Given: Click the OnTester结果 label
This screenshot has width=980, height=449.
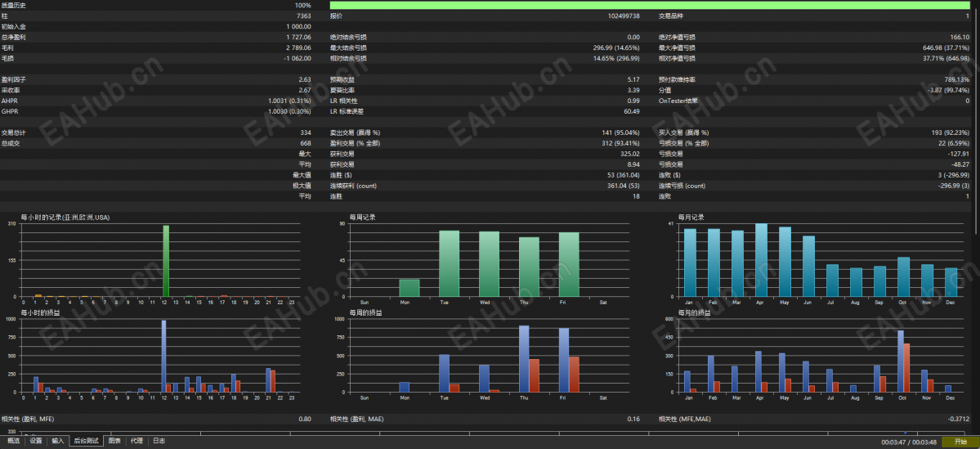Looking at the screenshot, I should 678,101.
